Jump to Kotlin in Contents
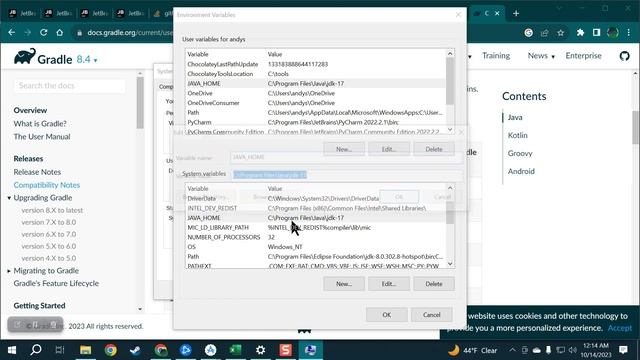Screen dimensions: 640x360 coord(518,135)
